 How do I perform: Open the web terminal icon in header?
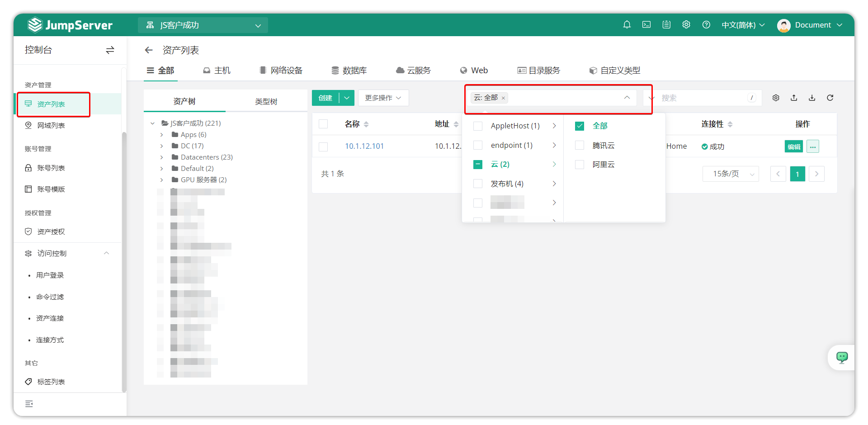point(646,25)
